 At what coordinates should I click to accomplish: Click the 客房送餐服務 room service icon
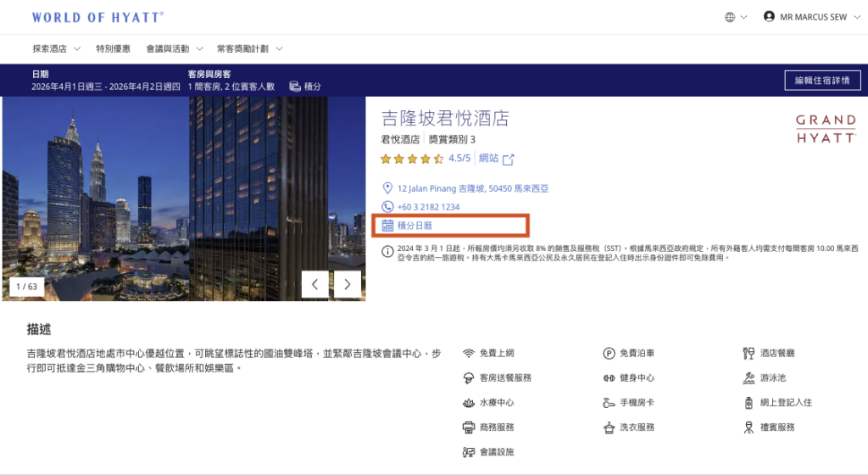469,378
